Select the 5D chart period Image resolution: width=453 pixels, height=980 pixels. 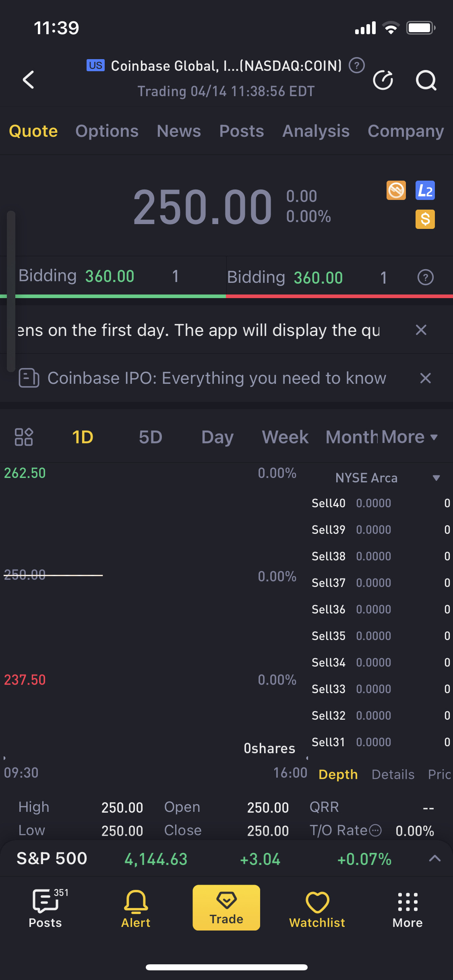pos(150,437)
